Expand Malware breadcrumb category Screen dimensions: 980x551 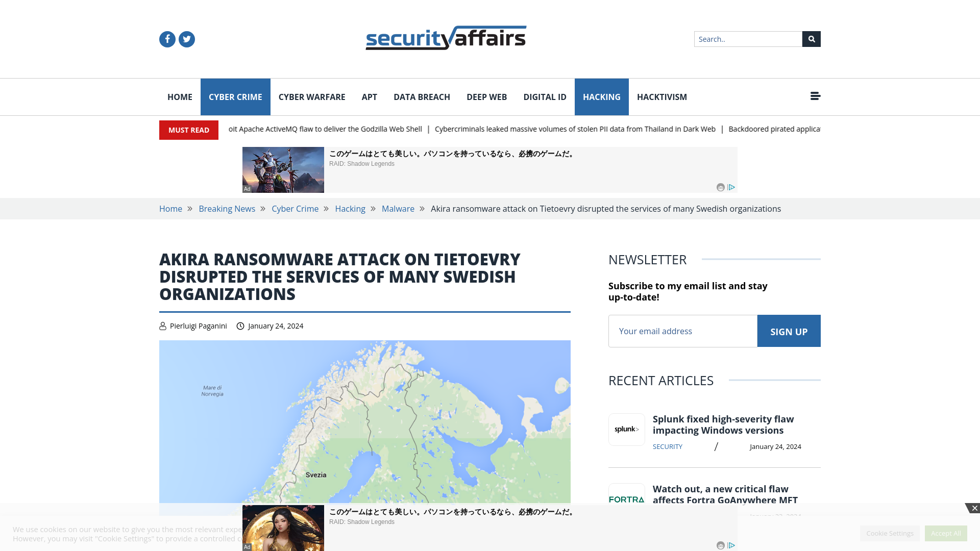(x=398, y=209)
